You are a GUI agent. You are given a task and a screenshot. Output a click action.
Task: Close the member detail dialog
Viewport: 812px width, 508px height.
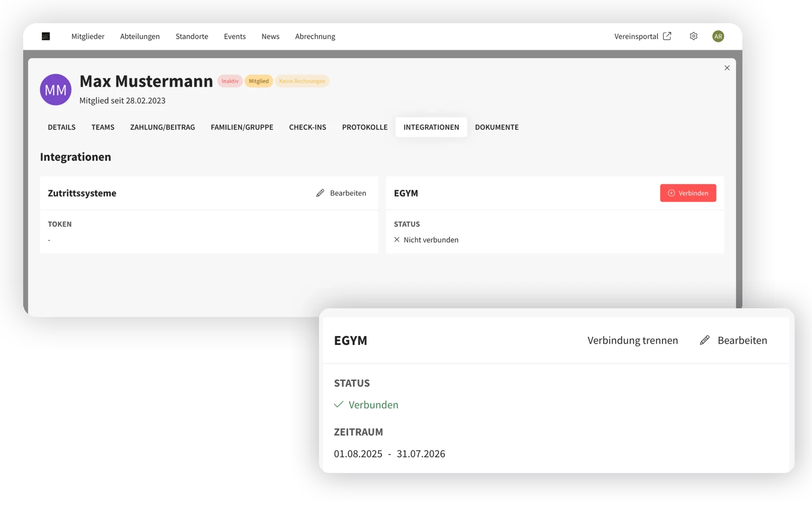(727, 68)
